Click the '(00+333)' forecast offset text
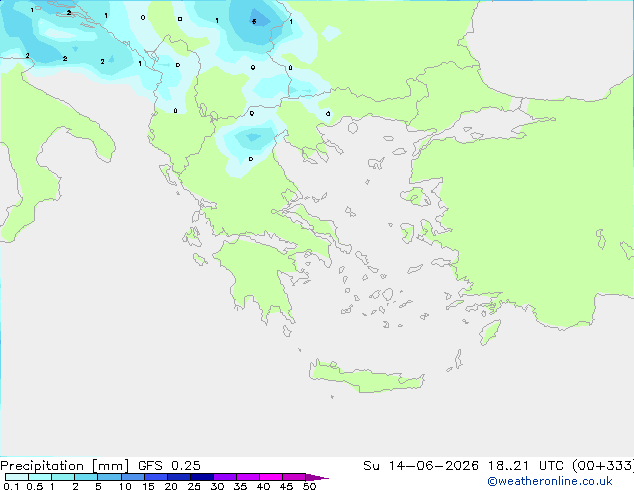This screenshot has width=634, height=490. 603,466
